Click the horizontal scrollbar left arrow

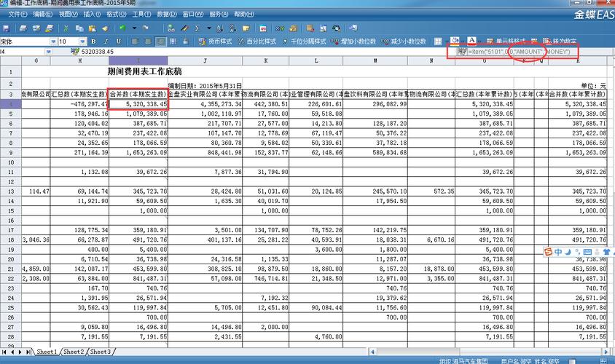pyautogui.click(x=372, y=352)
